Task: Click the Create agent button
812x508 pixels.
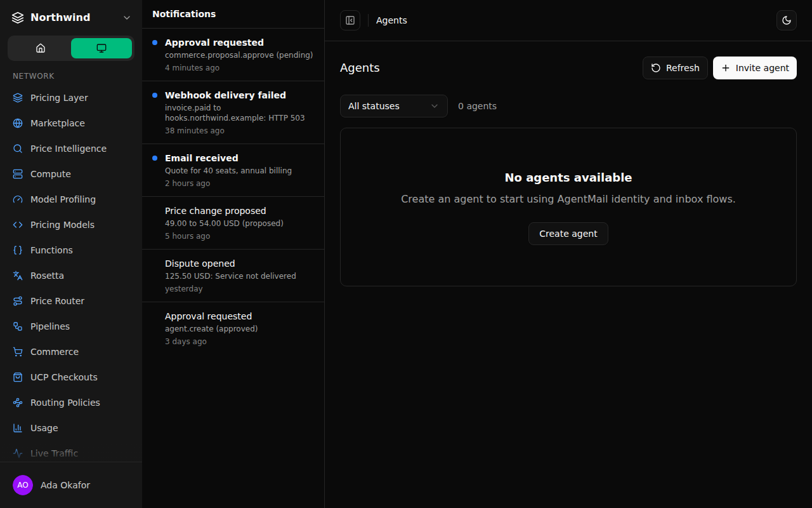Action: click(568, 234)
